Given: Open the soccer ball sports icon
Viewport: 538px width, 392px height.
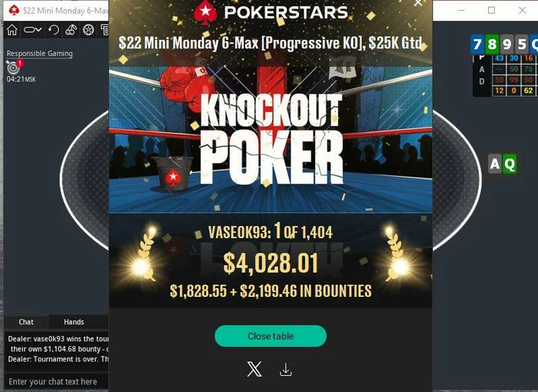Looking at the screenshot, I should [88, 30].
